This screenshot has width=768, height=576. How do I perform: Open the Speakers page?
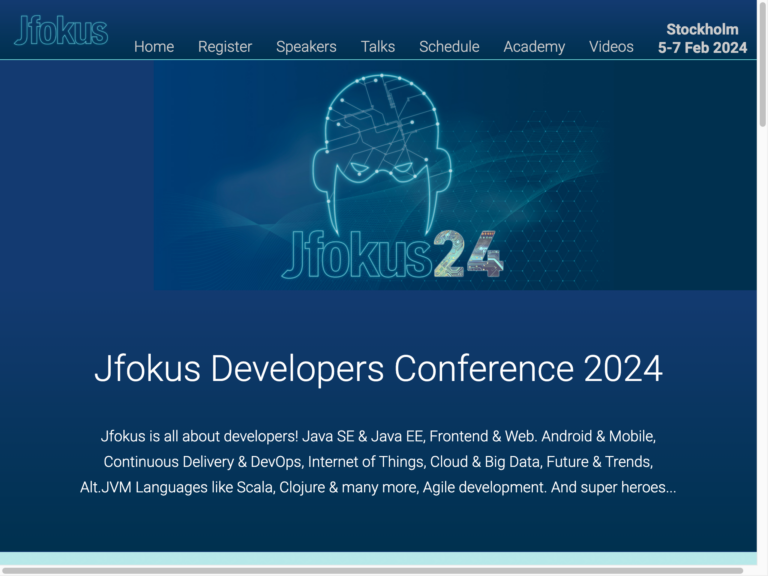(x=306, y=47)
